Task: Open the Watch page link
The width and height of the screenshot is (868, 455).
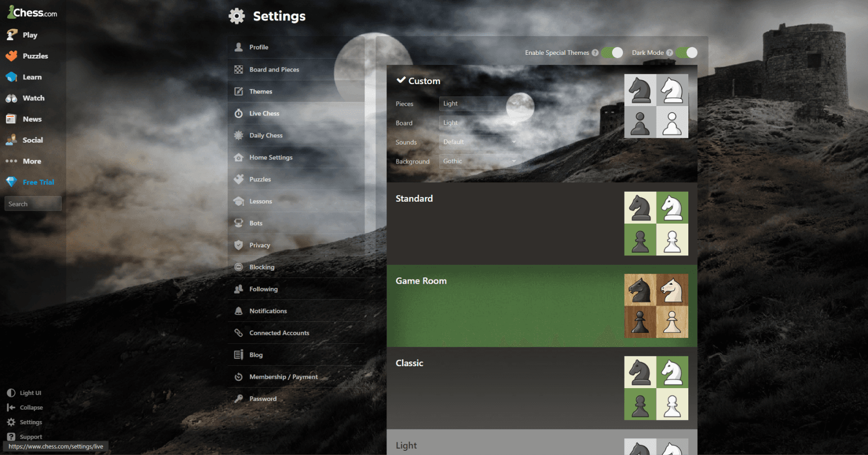Action: (x=33, y=98)
